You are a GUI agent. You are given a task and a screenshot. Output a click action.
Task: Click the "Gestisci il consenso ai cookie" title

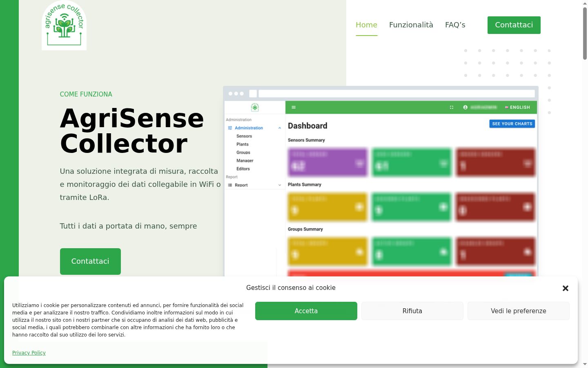point(291,288)
